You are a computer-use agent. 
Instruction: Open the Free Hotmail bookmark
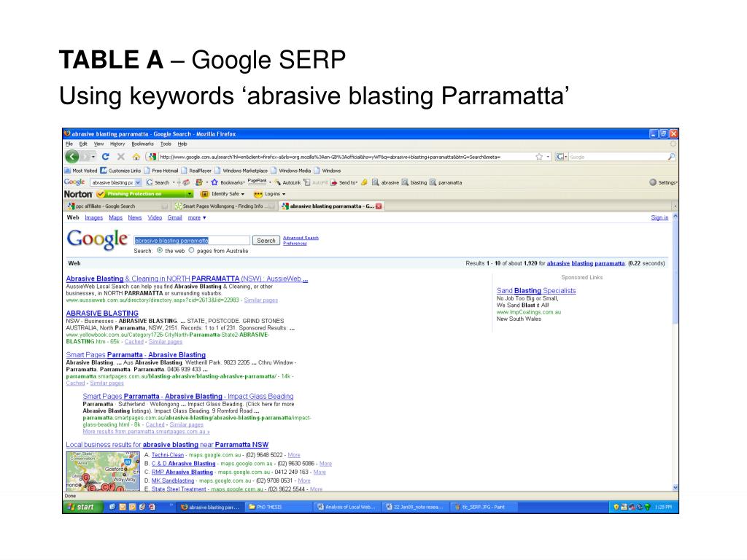coord(161,171)
